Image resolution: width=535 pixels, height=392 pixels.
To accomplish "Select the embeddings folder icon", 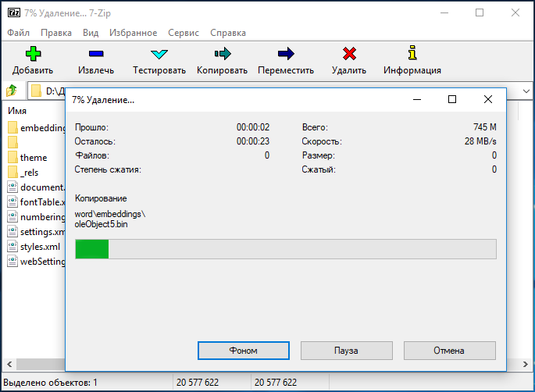I will (12, 127).
